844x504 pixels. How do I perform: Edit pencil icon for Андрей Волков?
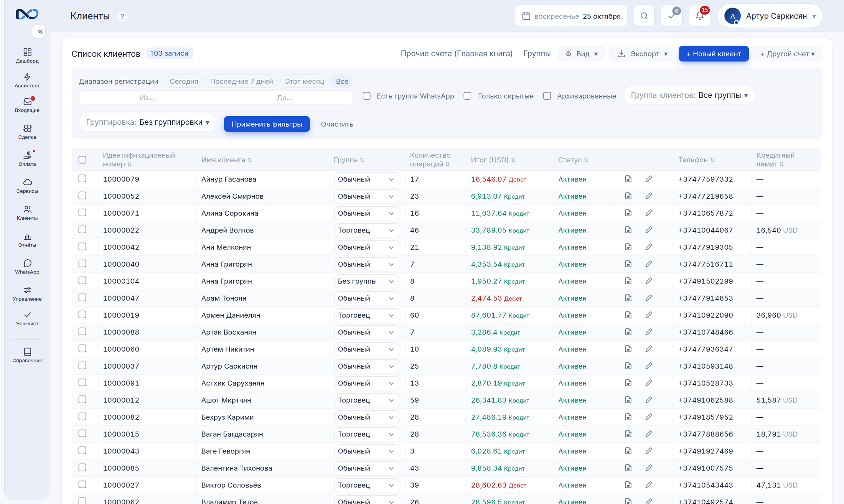[x=649, y=230]
